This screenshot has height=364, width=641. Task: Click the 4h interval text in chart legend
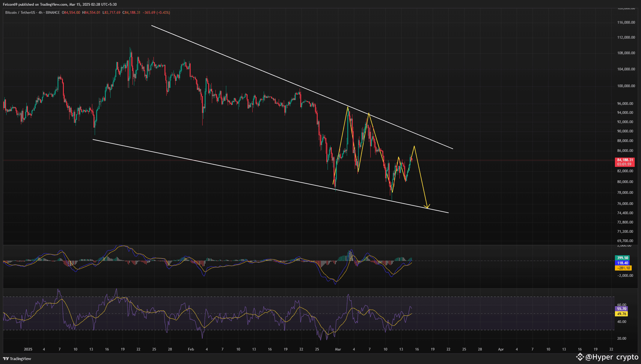[40, 13]
